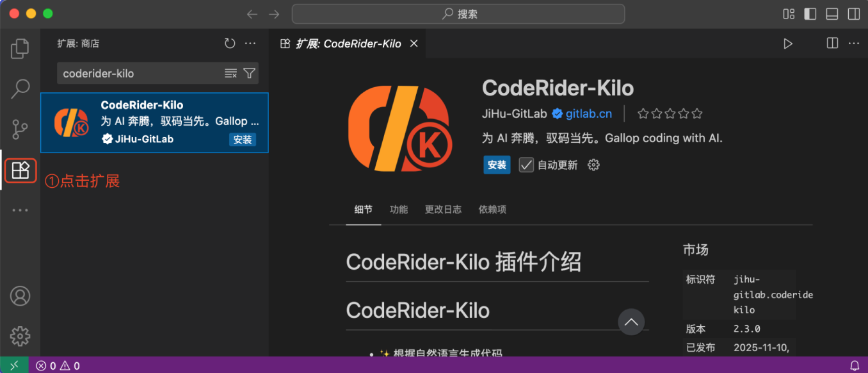Open extensions view more actions menu
The width and height of the screenshot is (868, 373).
tap(250, 44)
